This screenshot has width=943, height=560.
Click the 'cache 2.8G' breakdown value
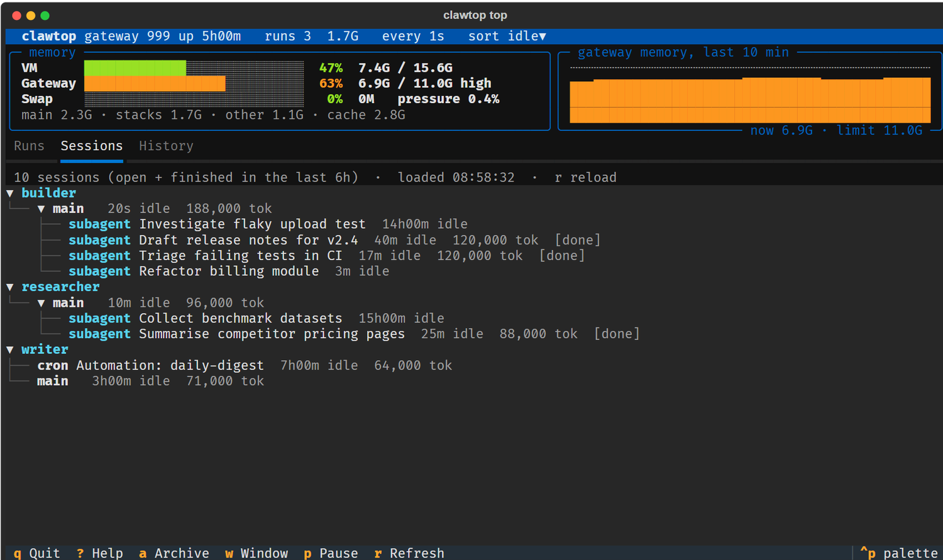(x=366, y=115)
